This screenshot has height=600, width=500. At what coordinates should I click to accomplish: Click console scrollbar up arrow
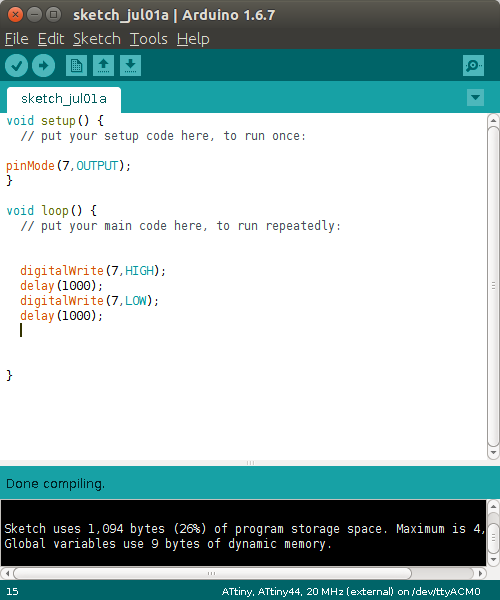tap(493, 507)
